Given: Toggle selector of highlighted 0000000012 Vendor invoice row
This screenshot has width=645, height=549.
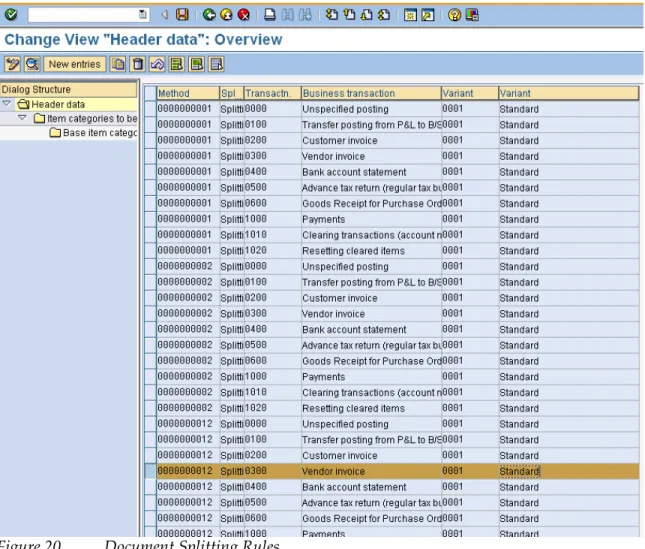Looking at the screenshot, I should pos(151,471).
